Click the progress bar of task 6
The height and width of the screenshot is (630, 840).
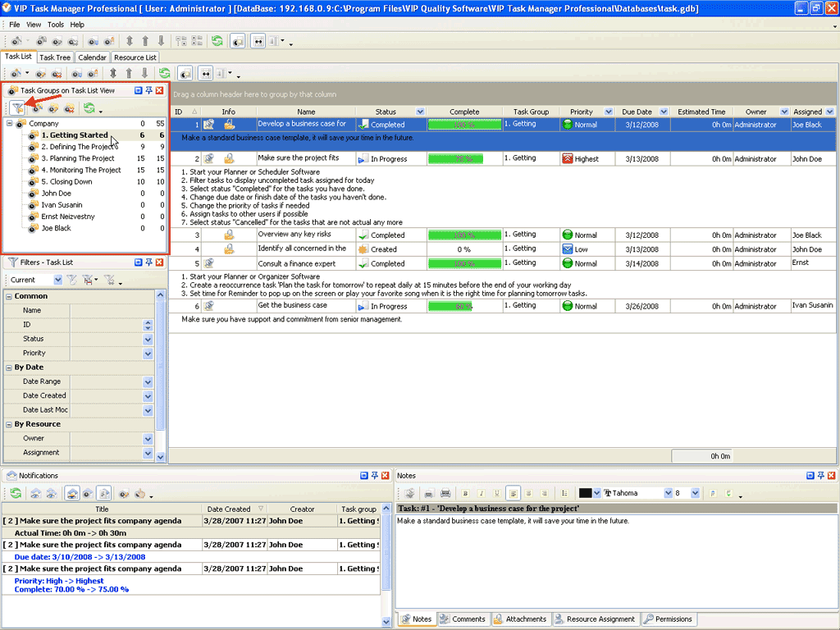click(x=464, y=307)
